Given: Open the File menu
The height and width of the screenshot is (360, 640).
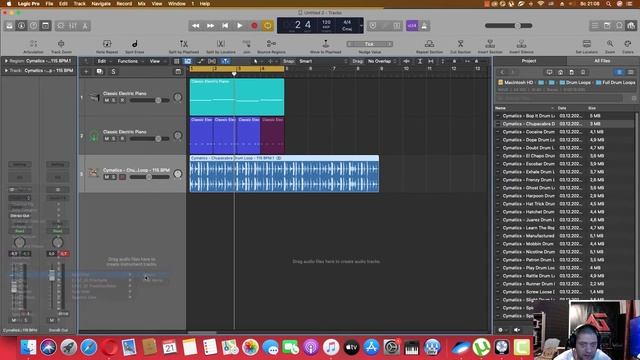Looking at the screenshot, I should (x=49, y=4).
